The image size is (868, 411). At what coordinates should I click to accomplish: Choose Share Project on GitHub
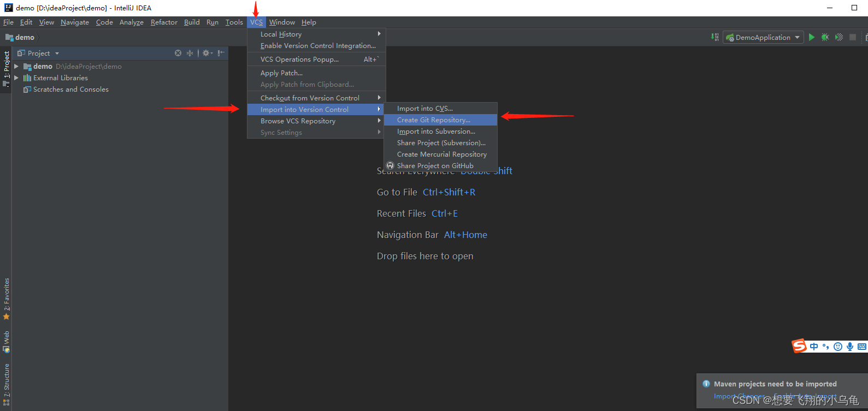440,166
